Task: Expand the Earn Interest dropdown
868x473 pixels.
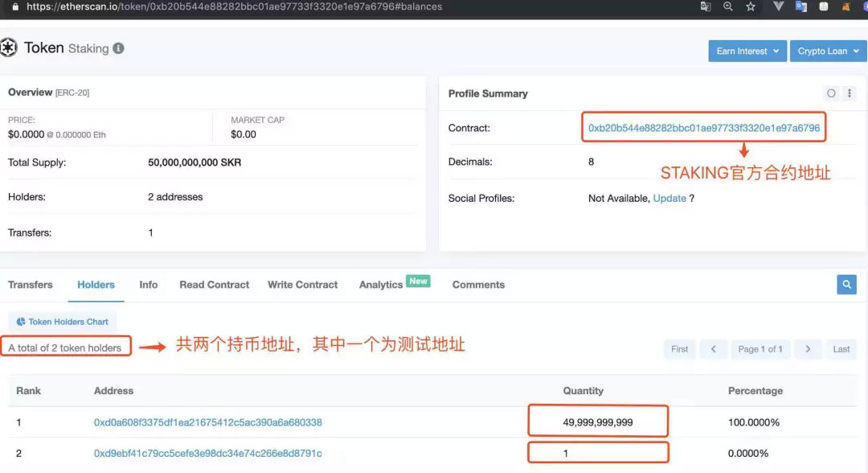Action: tap(747, 51)
